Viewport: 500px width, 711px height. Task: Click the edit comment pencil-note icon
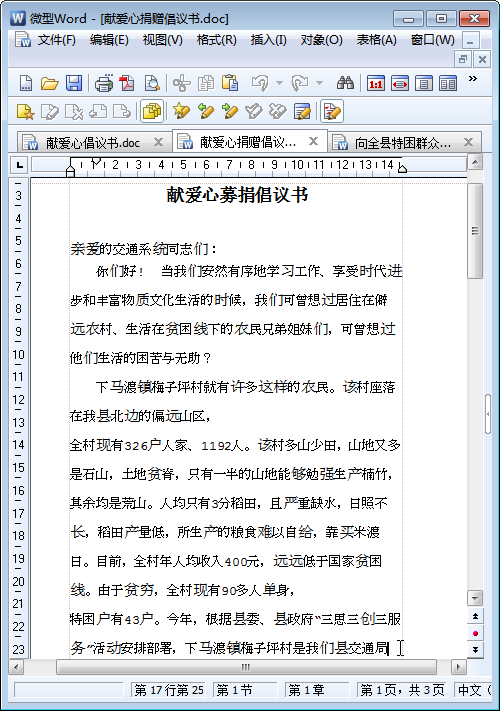click(x=50, y=112)
